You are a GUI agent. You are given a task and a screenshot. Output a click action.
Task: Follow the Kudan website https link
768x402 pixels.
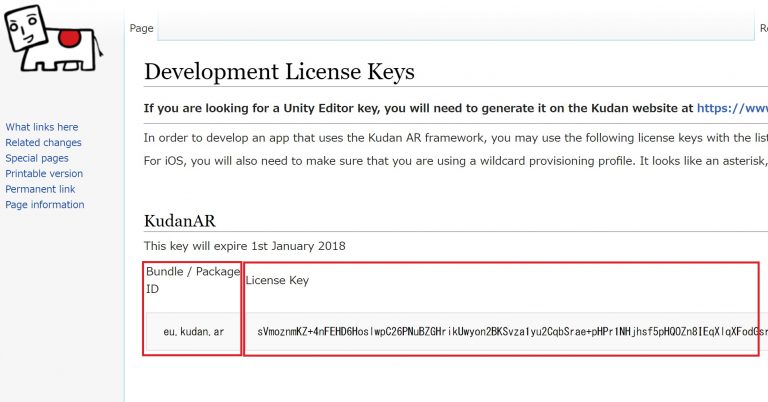coord(732,108)
